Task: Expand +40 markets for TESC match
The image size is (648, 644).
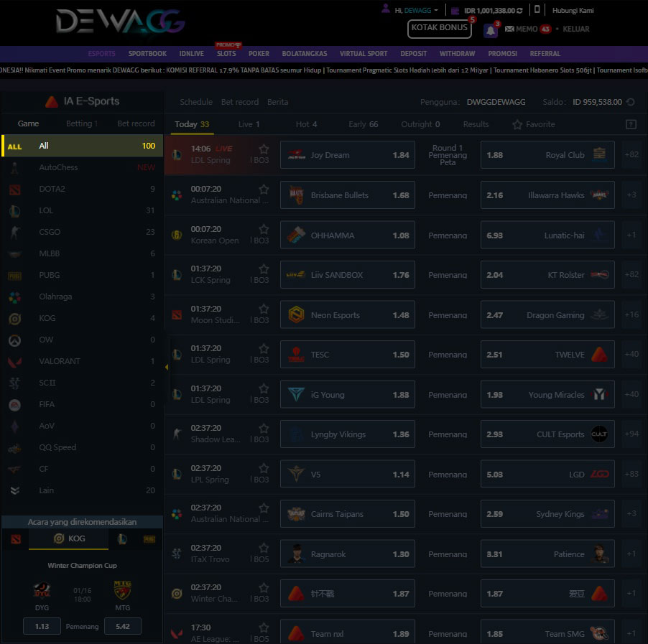Action: click(x=631, y=354)
